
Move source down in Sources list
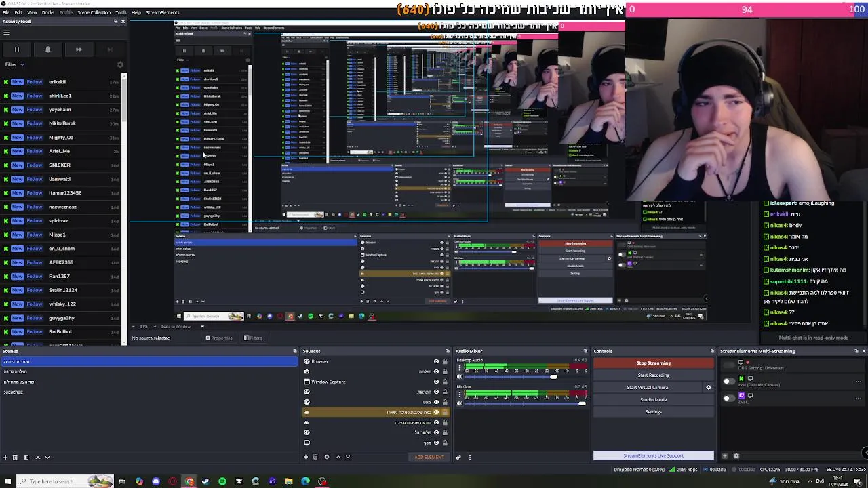[348, 457]
